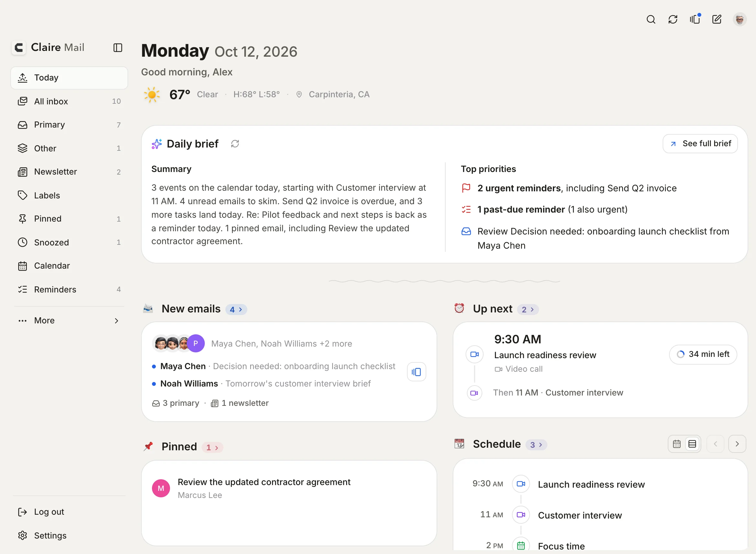
Task: Click the Video call label
Action: pos(524,369)
